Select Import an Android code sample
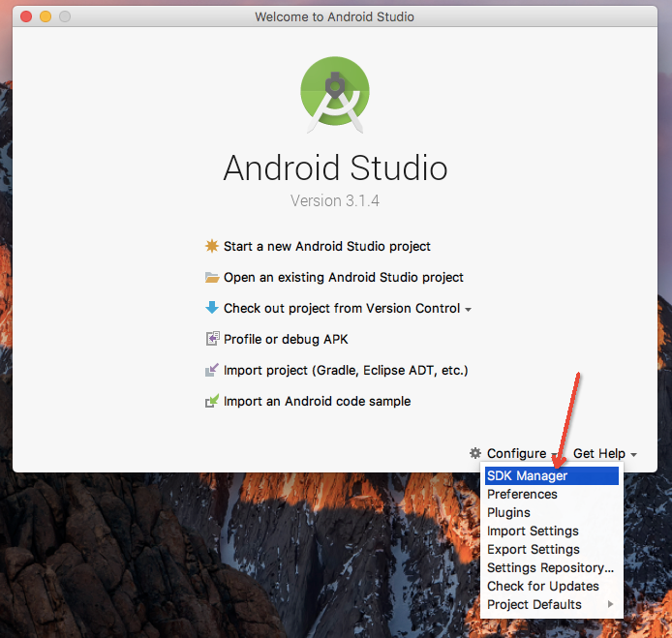 pos(318,401)
